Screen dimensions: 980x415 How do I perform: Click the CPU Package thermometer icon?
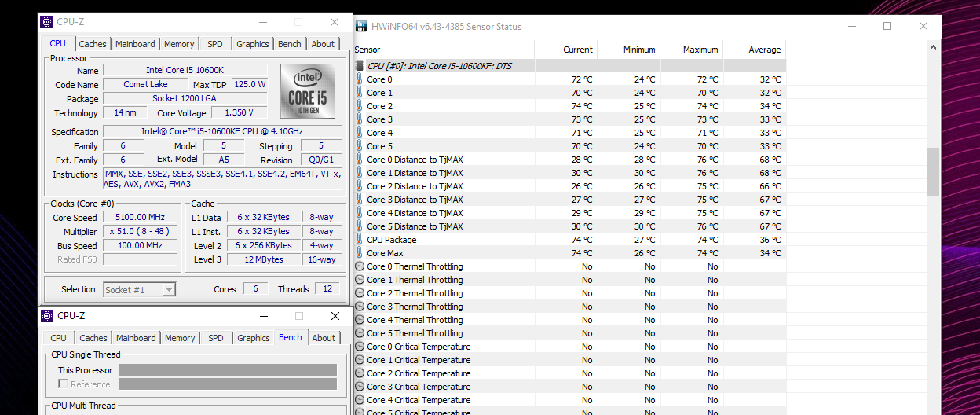point(360,240)
